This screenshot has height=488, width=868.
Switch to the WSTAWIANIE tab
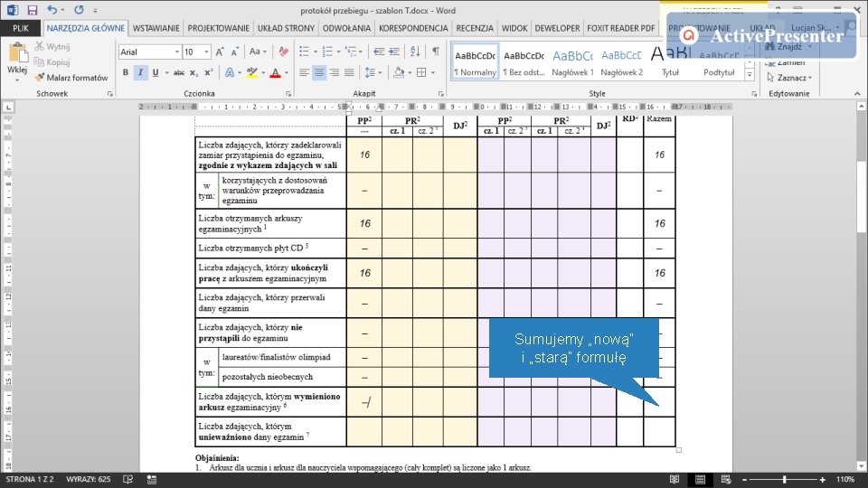click(x=156, y=28)
